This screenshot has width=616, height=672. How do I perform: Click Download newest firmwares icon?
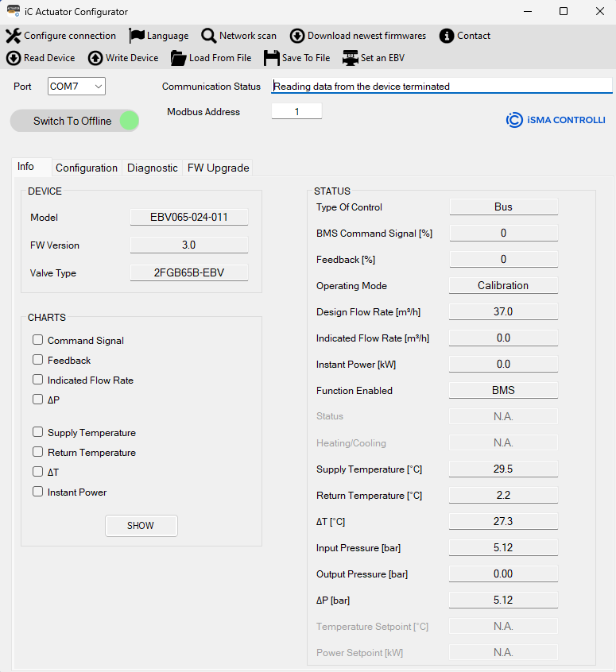coord(297,36)
